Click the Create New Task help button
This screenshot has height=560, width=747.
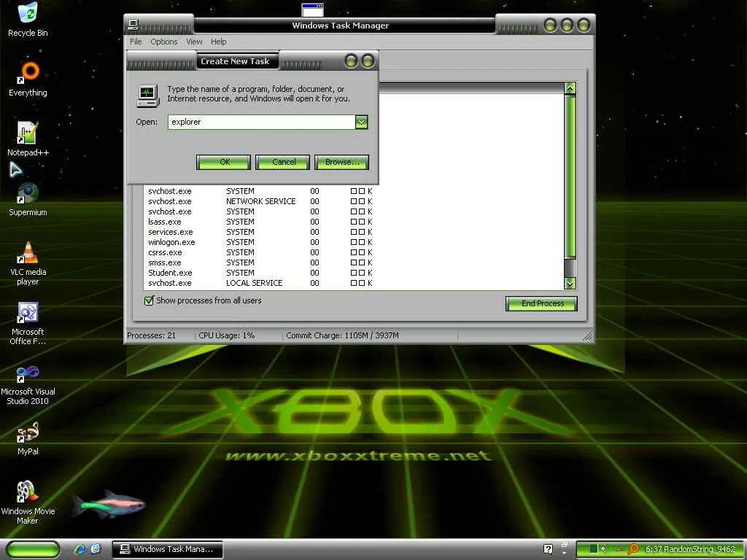(351, 61)
